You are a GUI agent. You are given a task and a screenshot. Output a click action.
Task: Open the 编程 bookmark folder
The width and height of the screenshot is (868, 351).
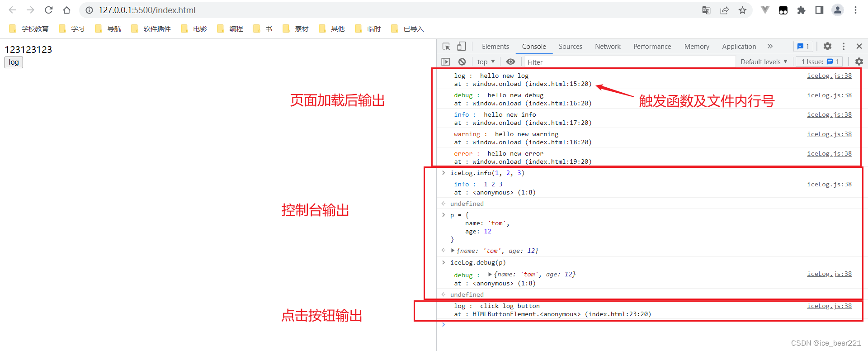(x=230, y=28)
